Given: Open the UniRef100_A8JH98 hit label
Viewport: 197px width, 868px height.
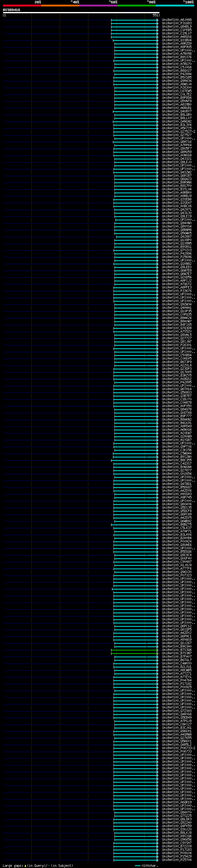Looking at the screenshot, I should click(x=176, y=20).
